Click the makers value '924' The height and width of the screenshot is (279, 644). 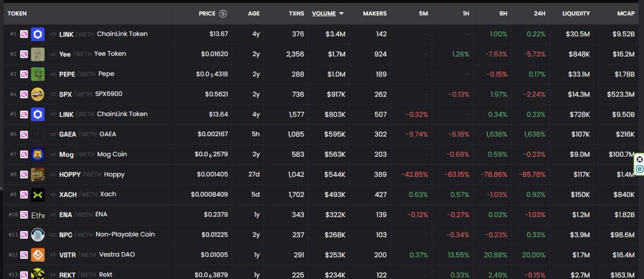coord(380,54)
